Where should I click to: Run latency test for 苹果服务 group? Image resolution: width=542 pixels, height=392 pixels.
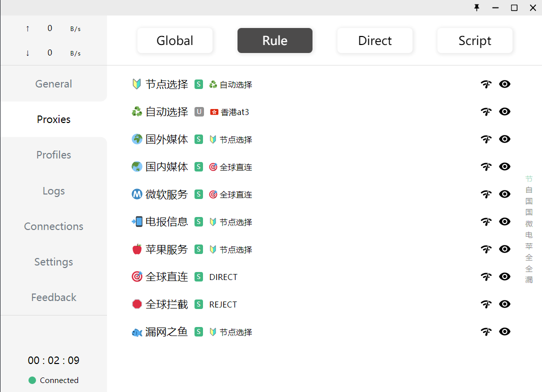click(486, 249)
